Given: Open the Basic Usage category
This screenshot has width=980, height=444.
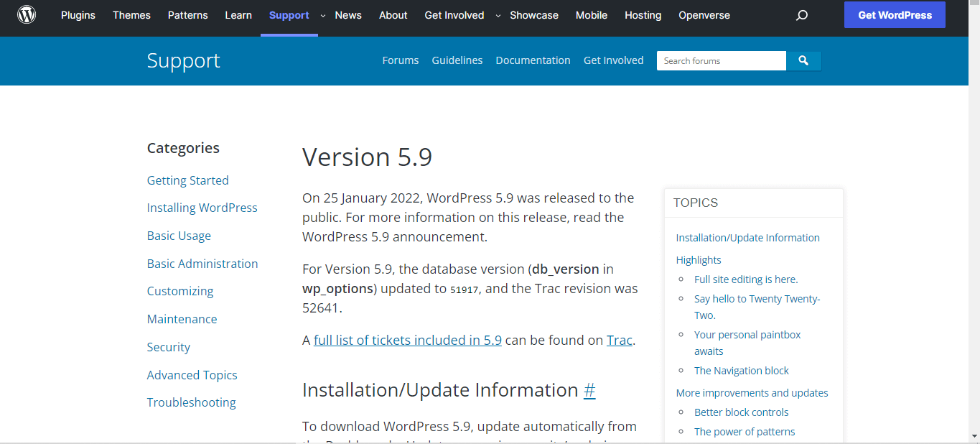Looking at the screenshot, I should click(179, 236).
